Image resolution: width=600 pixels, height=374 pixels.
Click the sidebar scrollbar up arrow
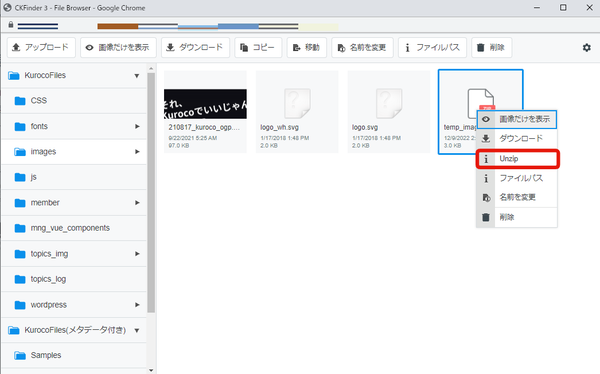pyautogui.click(x=151, y=69)
